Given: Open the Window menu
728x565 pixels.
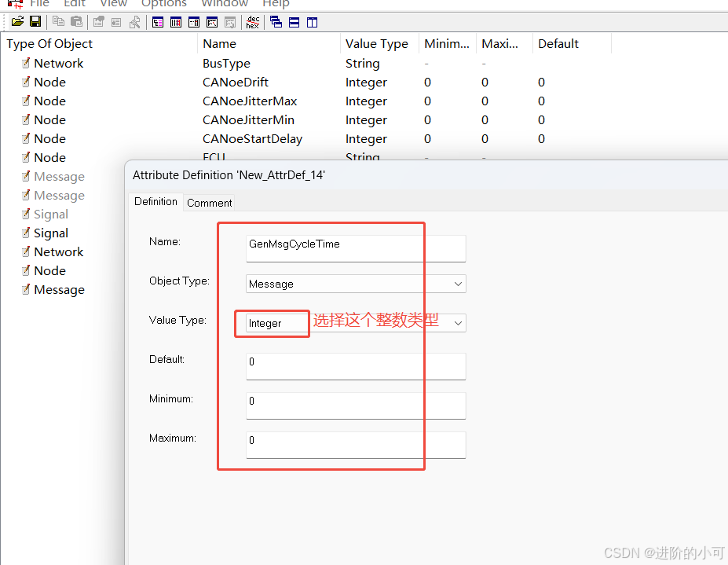Looking at the screenshot, I should tap(225, 4).
